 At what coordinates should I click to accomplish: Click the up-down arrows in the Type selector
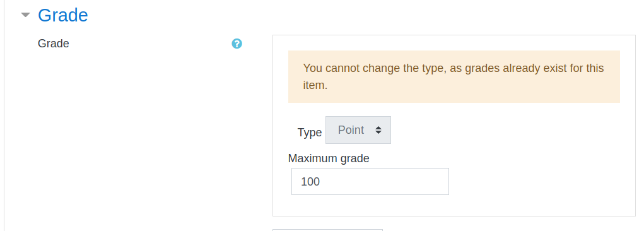tap(378, 130)
